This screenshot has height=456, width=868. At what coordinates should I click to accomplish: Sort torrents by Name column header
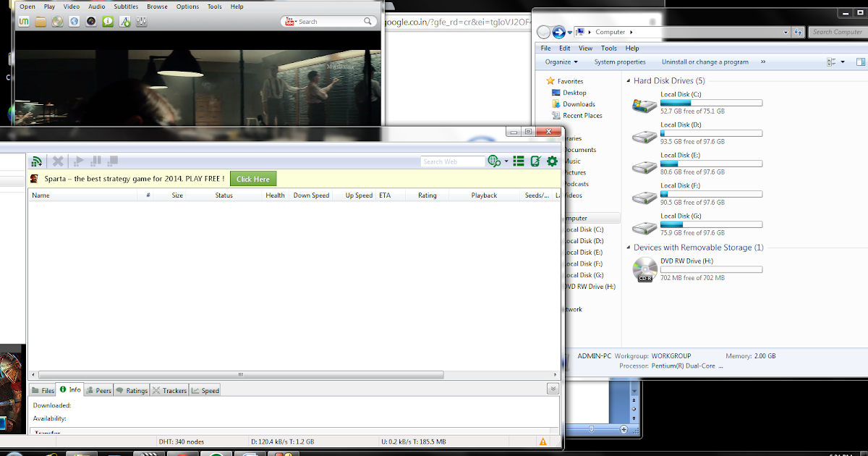click(x=82, y=195)
